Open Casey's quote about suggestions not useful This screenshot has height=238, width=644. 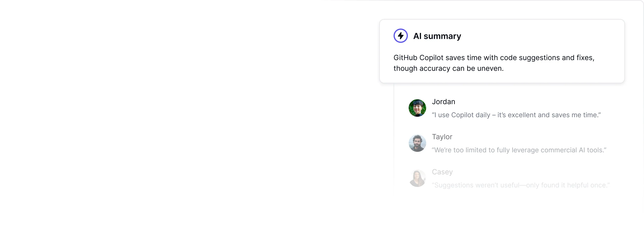(x=521, y=185)
